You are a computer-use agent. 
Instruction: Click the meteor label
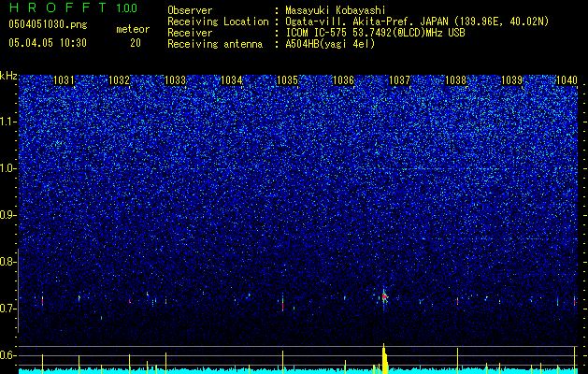(133, 30)
